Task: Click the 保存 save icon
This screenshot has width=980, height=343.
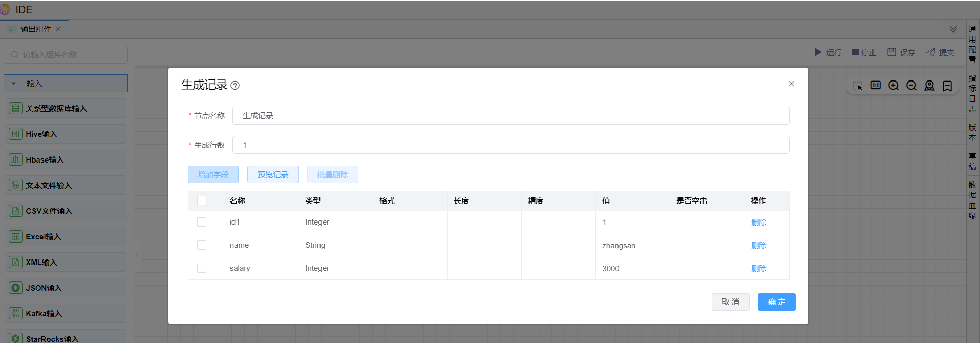Action: click(891, 52)
